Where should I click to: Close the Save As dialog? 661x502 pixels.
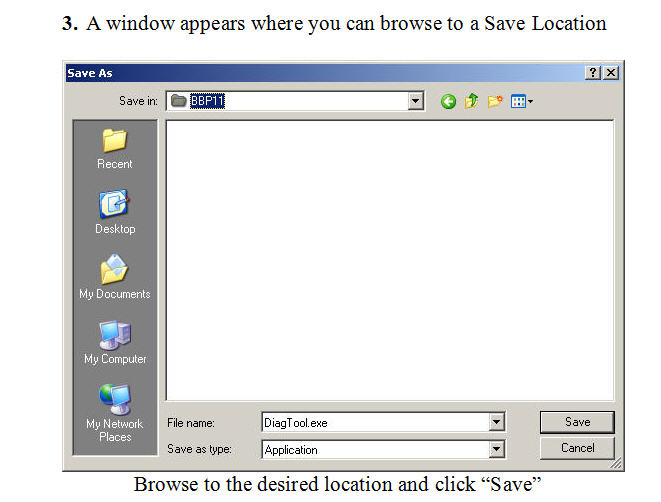tap(611, 73)
